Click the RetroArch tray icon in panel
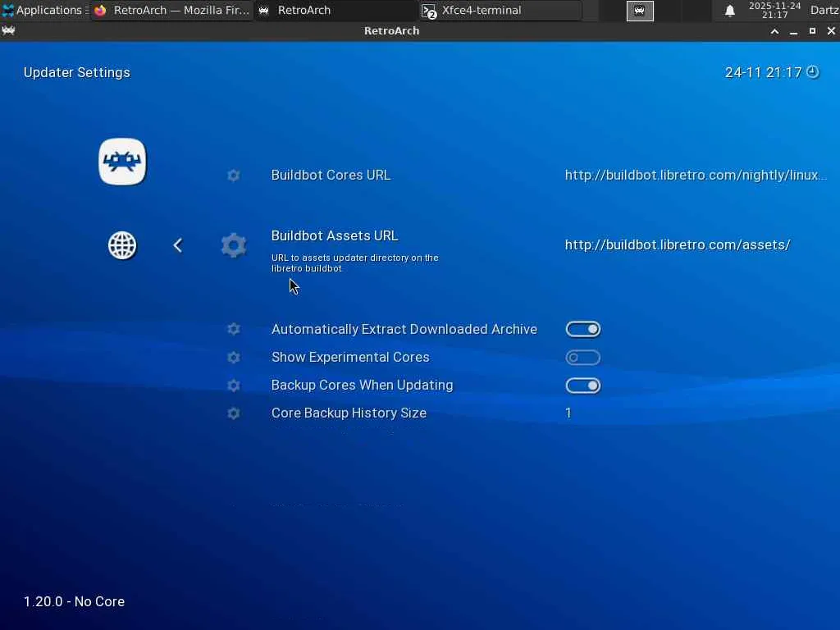Screen dimensions: 840x630 click(x=640, y=11)
